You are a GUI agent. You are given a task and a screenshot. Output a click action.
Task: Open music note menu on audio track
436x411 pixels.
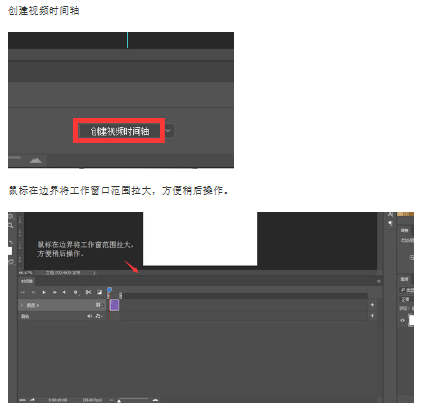pyautogui.click(x=99, y=316)
